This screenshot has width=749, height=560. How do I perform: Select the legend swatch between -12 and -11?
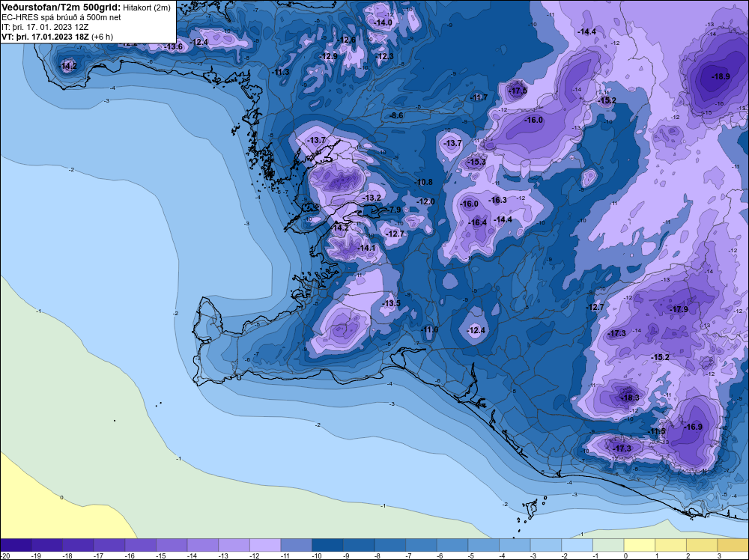point(265,545)
